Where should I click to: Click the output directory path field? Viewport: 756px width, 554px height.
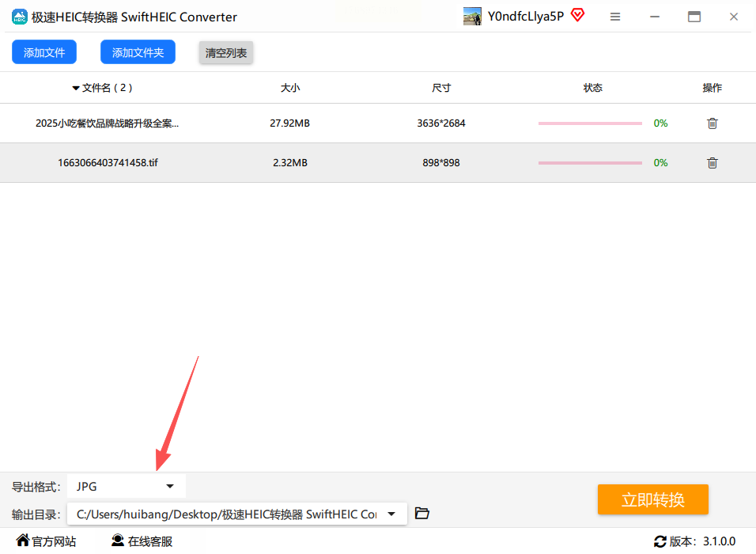tap(237, 514)
